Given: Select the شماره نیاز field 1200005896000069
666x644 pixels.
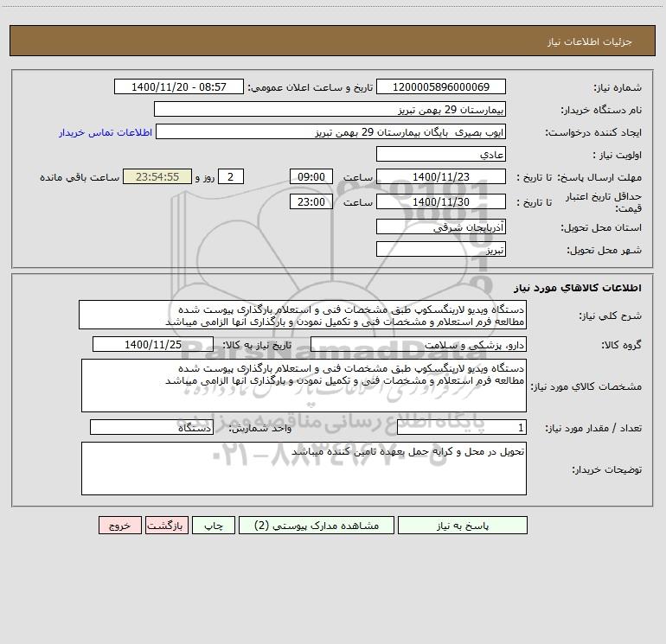Looking at the screenshot, I should click(x=441, y=86).
